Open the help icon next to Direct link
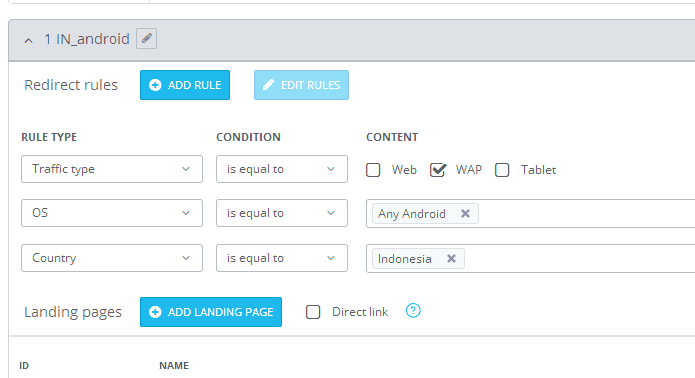The height and width of the screenshot is (378, 695). (x=413, y=311)
